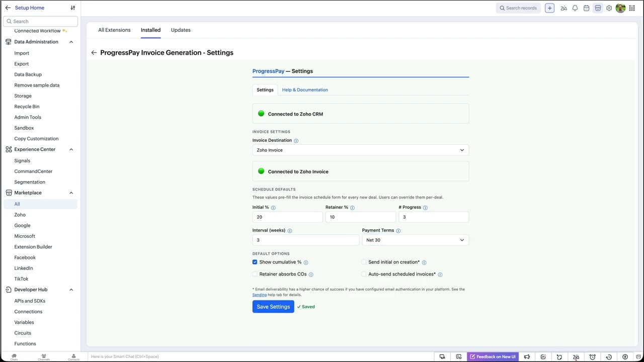Select the Installed tab
The width and height of the screenshot is (644, 362).
[x=150, y=30]
